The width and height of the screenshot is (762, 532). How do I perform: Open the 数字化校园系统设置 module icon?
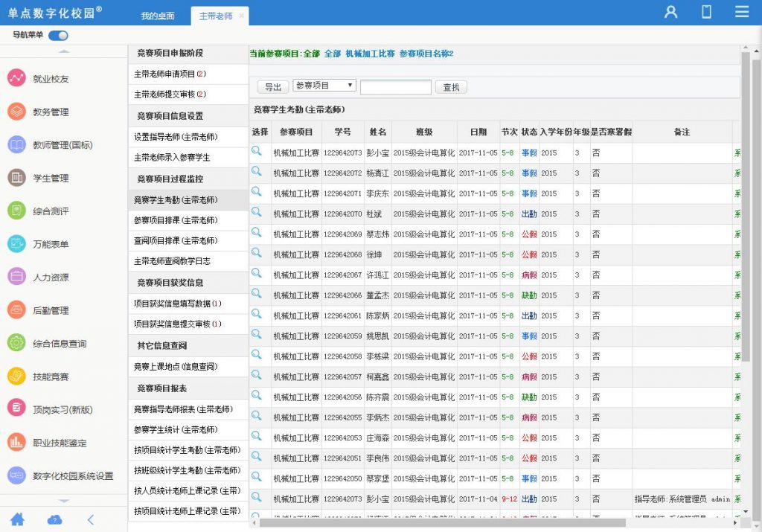[x=16, y=475]
